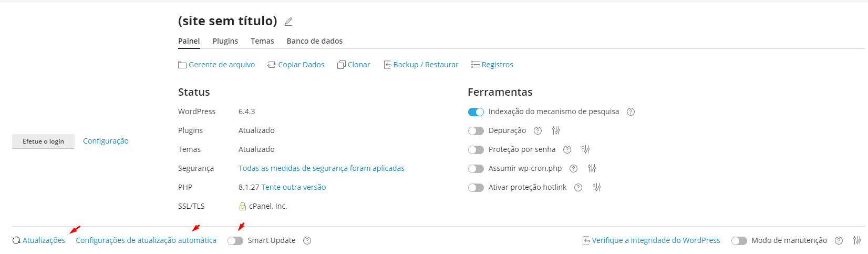Open help icon next to Depuração
Image resolution: width=868 pixels, height=254 pixels.
point(538,130)
